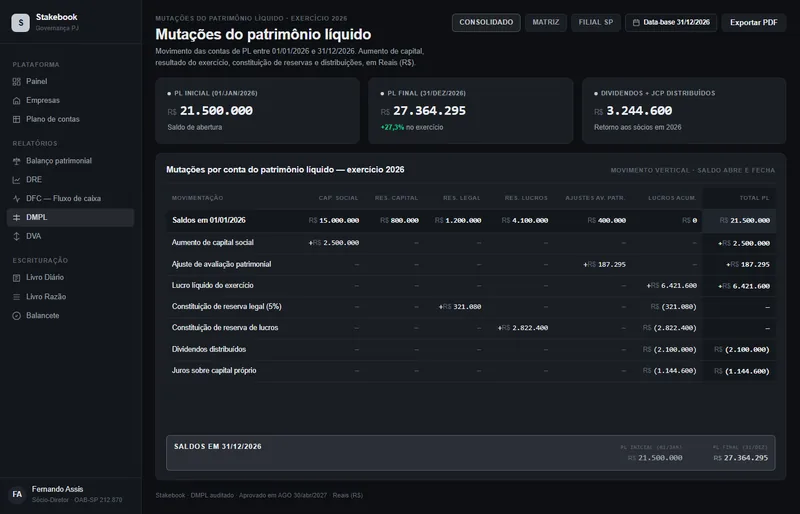This screenshot has width=800, height=514.
Task: Click the Balancete check-circle icon
Action: (x=16, y=315)
